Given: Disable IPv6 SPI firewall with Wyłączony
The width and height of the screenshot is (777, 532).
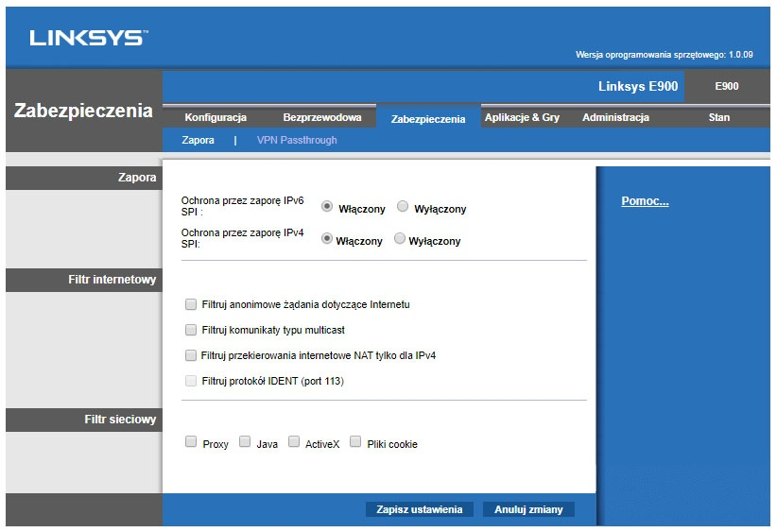Looking at the screenshot, I should (403, 207).
